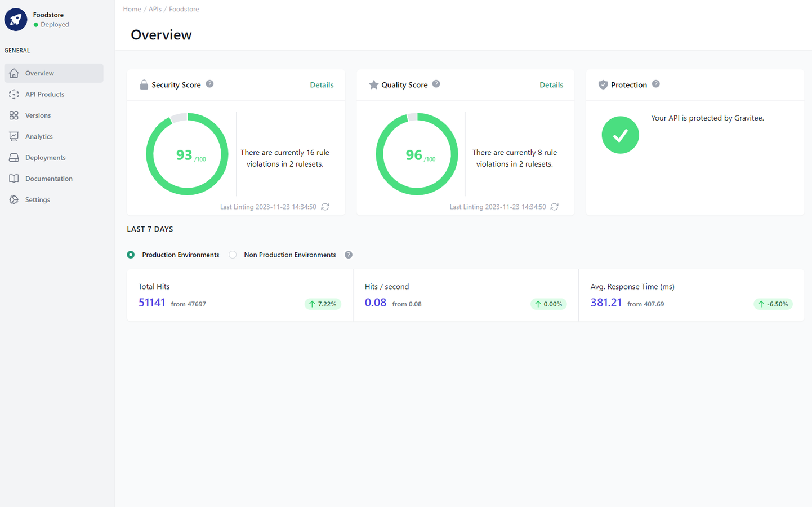Open Security Score Details
This screenshot has width=812, height=507.
tap(322, 84)
